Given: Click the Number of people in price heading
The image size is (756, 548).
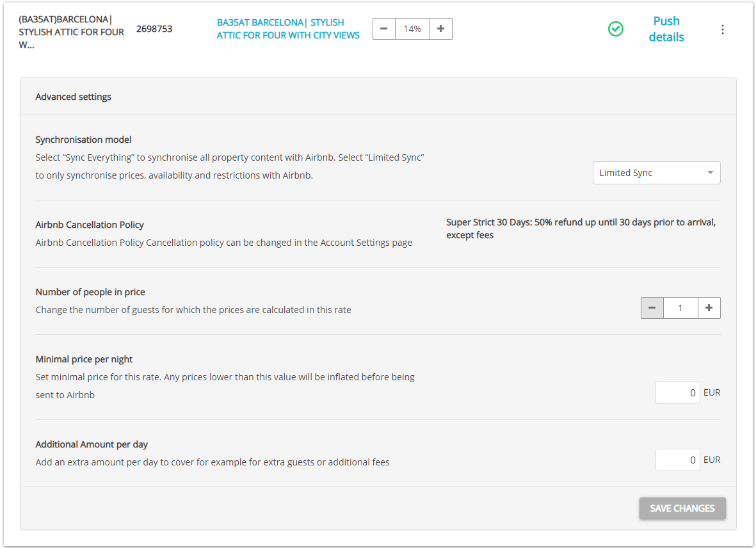Looking at the screenshot, I should click(x=90, y=292).
